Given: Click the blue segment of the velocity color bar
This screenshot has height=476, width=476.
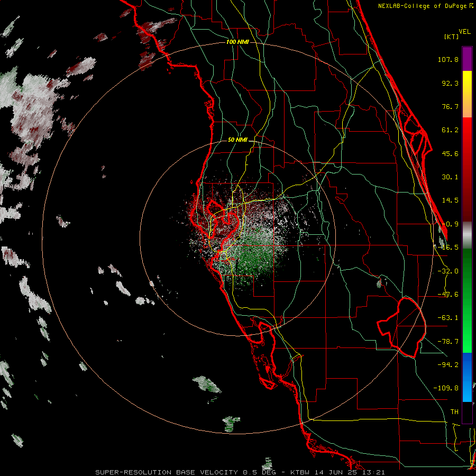Looking at the screenshot, I should pos(467,377).
